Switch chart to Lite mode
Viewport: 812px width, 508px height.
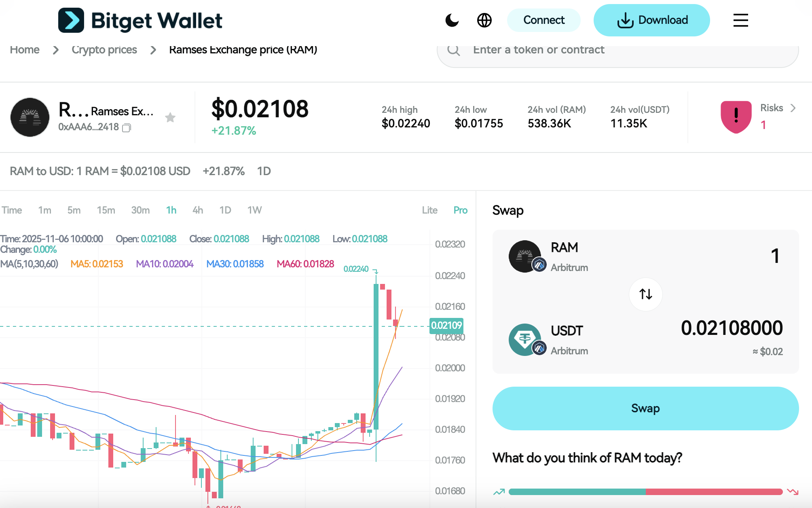(429, 210)
